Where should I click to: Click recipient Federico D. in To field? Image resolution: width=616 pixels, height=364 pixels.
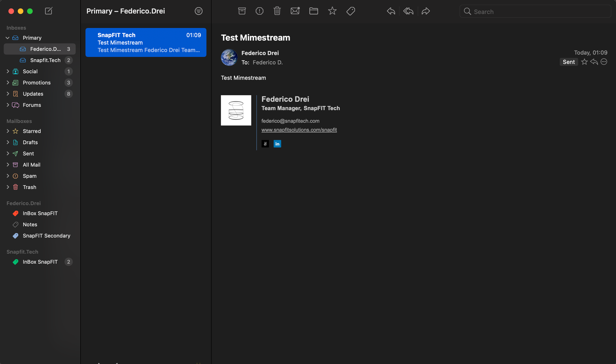click(x=268, y=63)
